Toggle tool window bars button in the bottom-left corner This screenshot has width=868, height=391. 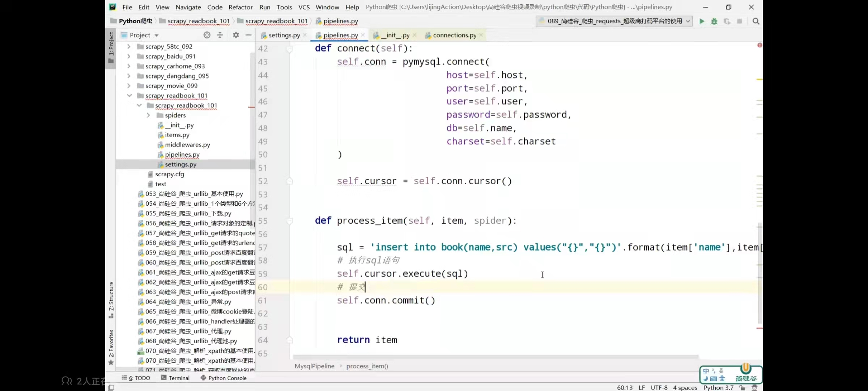pyautogui.click(x=111, y=388)
